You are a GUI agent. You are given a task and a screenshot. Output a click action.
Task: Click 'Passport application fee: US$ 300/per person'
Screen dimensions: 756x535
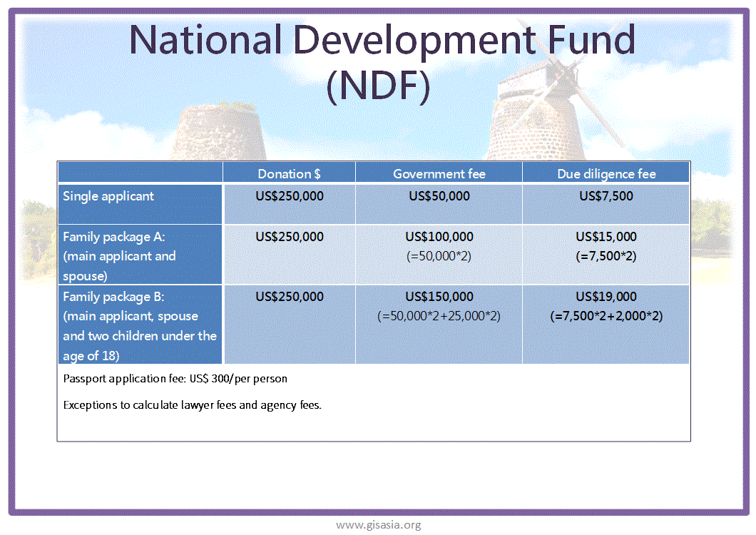click(175, 379)
